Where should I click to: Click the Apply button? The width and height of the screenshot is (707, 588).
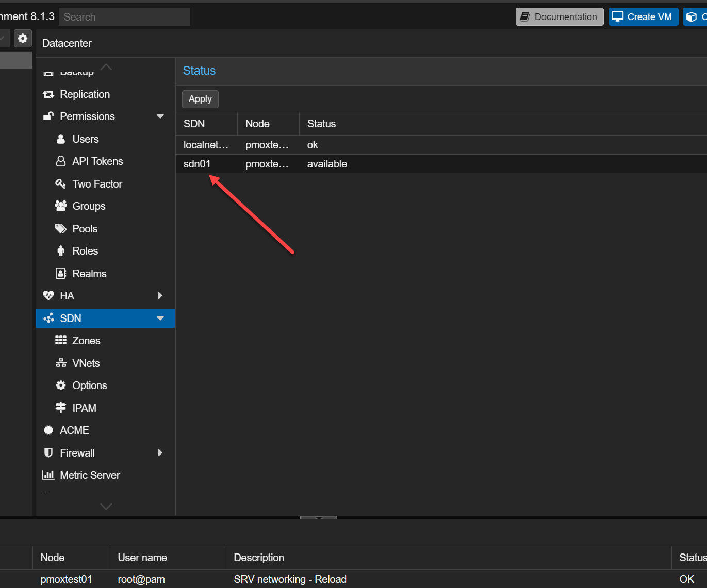coord(200,99)
